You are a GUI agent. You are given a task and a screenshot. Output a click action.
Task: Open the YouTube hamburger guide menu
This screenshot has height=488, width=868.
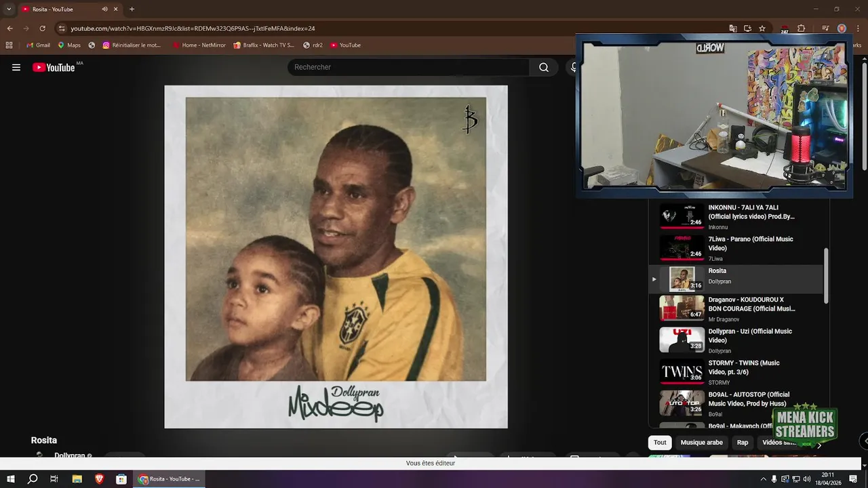pos(16,67)
